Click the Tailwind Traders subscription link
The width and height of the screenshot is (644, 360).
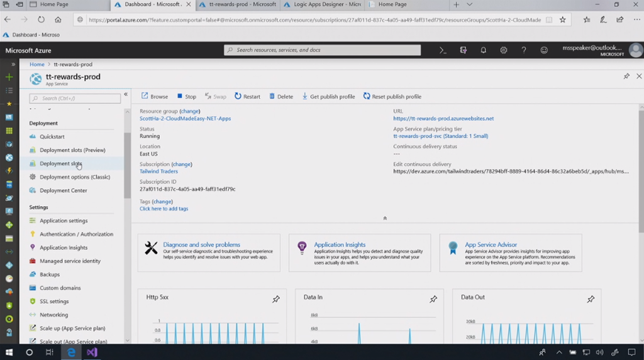(158, 172)
